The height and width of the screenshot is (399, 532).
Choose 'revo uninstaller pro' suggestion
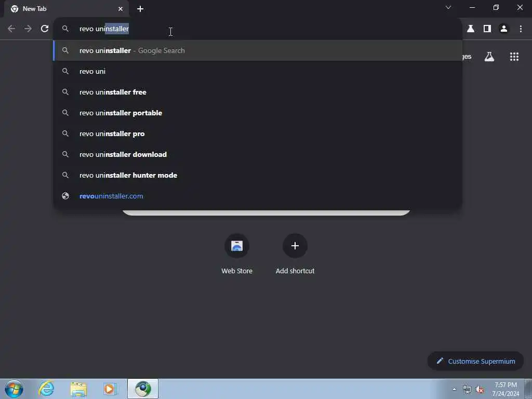pyautogui.click(x=258, y=134)
